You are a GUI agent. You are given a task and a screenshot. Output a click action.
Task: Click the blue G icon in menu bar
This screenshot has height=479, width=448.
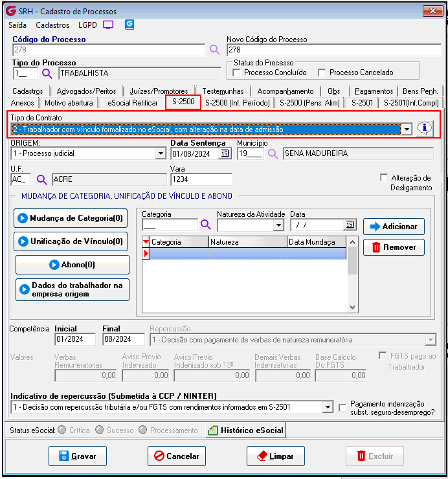click(129, 25)
